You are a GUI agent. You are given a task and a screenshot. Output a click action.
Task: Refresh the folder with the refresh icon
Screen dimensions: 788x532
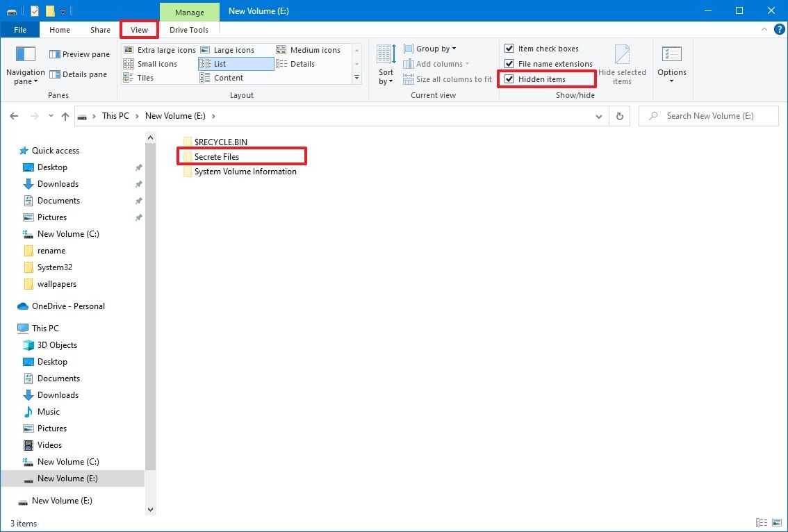click(619, 116)
